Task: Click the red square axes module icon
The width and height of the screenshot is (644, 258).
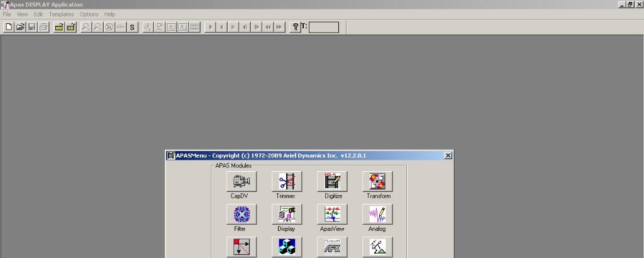Action: click(x=241, y=247)
